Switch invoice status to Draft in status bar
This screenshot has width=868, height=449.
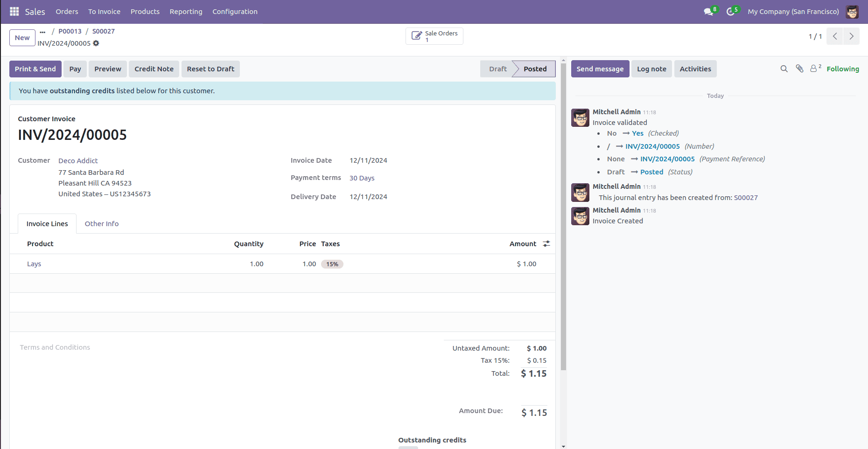(497, 69)
